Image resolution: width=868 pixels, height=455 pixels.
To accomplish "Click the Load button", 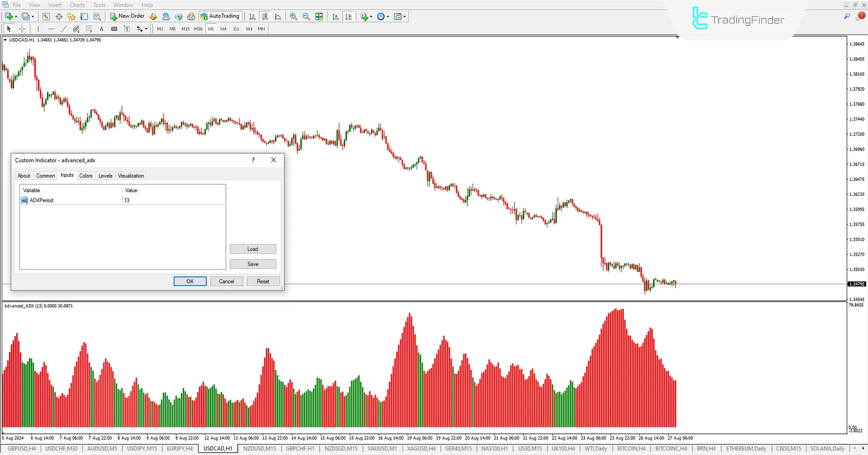I will pos(253,249).
